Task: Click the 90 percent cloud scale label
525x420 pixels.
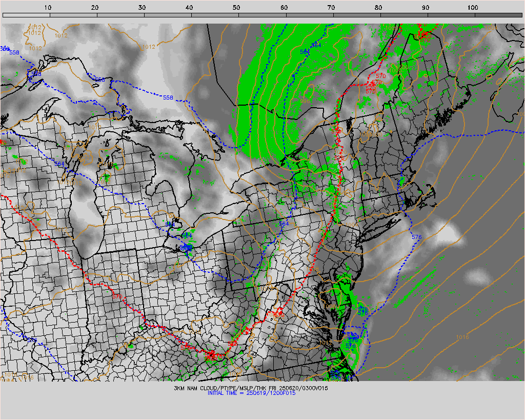Action: [426, 7]
